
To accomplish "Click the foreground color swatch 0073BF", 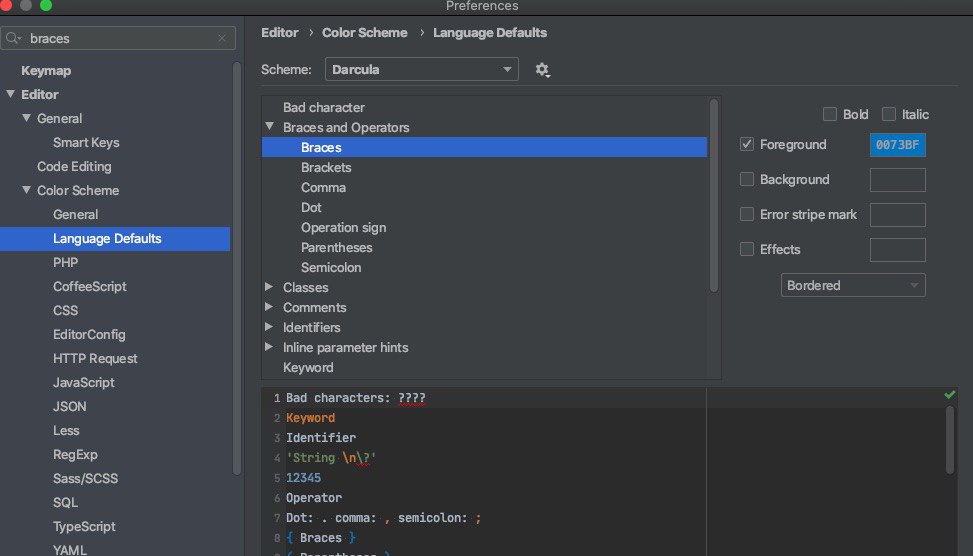I will pos(897,145).
